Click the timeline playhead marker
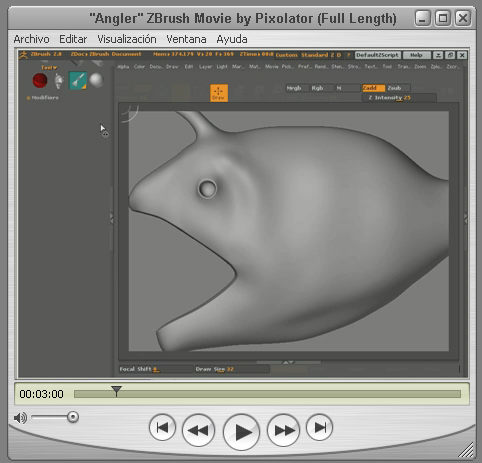This screenshot has width=482, height=463. (116, 391)
